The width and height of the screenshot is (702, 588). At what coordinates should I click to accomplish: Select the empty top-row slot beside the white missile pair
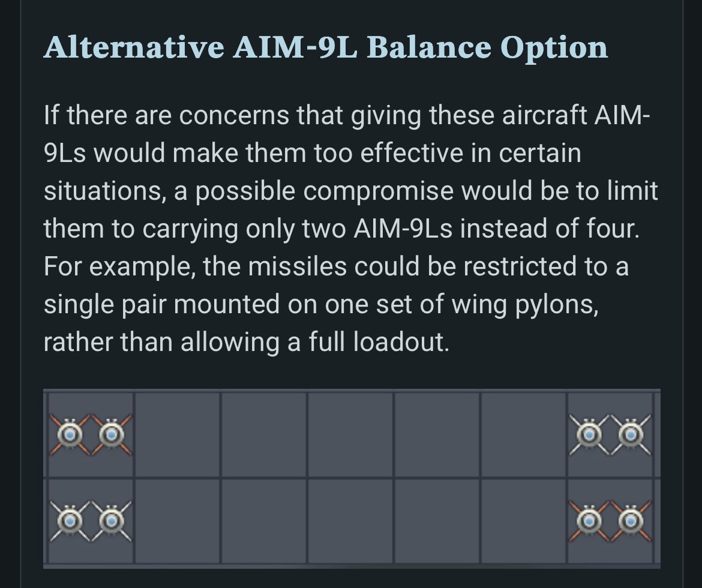(x=523, y=435)
